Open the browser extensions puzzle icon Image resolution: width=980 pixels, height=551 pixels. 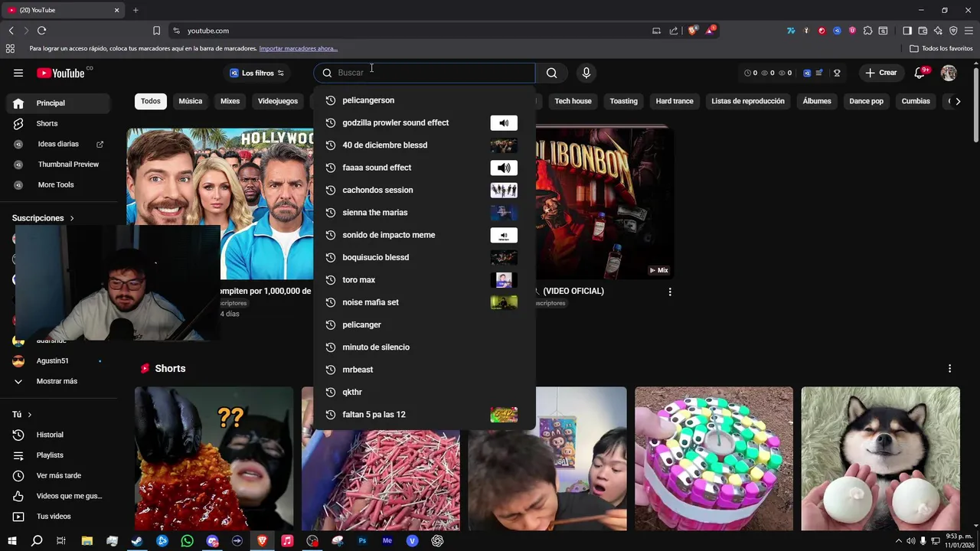click(x=867, y=31)
